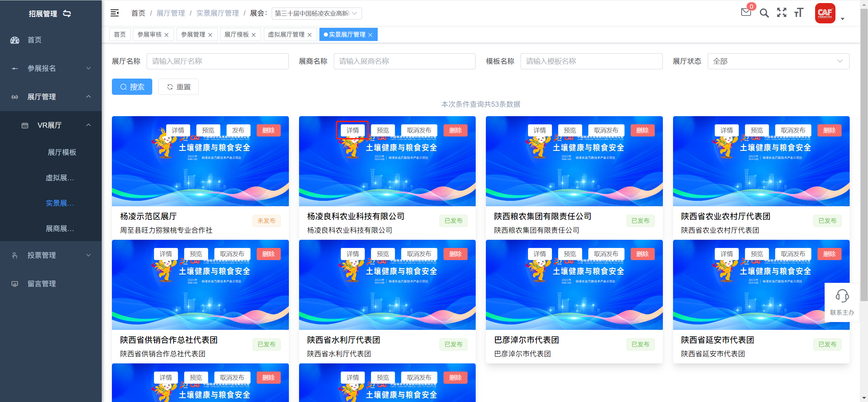This screenshot has width=868, height=402.
Task: Click 已发布 tag on 陕西省水利厅代表团
Action: click(x=454, y=344)
